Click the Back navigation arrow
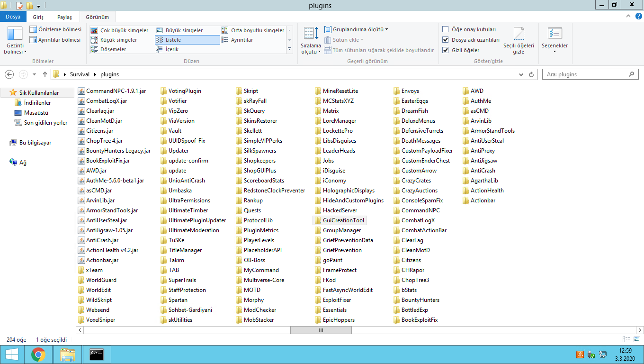 pyautogui.click(x=9, y=74)
